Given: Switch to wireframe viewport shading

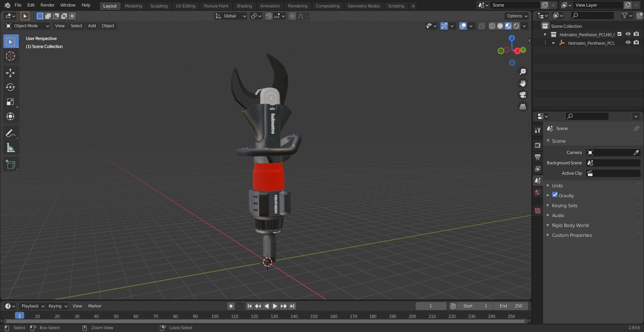Looking at the screenshot, I should click(x=492, y=26).
